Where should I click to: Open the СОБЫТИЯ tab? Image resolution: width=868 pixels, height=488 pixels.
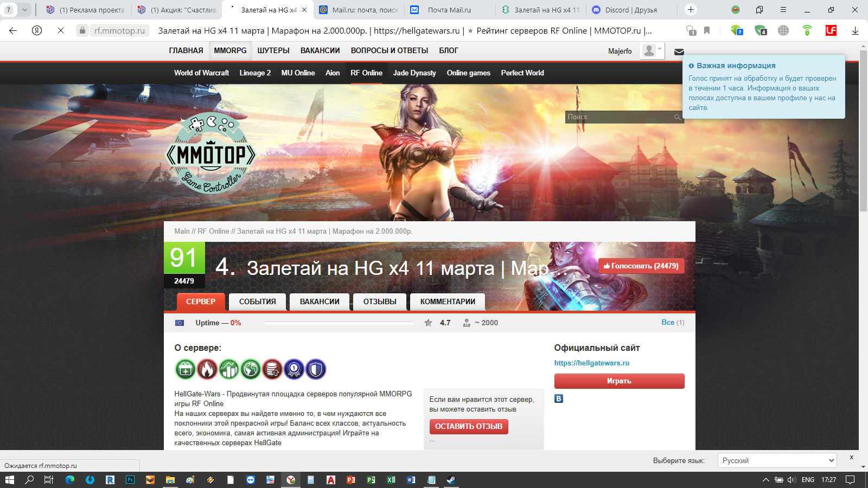point(258,301)
